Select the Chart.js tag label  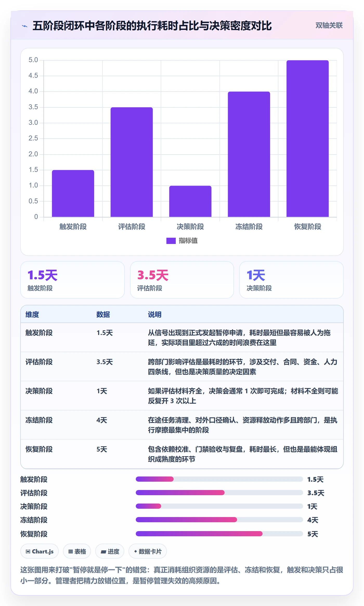click(x=43, y=551)
